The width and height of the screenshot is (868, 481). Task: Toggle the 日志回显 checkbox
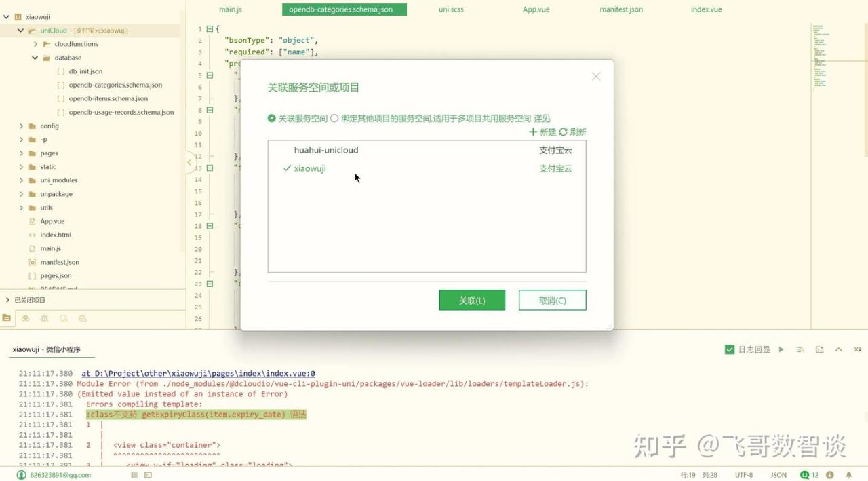tap(730, 349)
